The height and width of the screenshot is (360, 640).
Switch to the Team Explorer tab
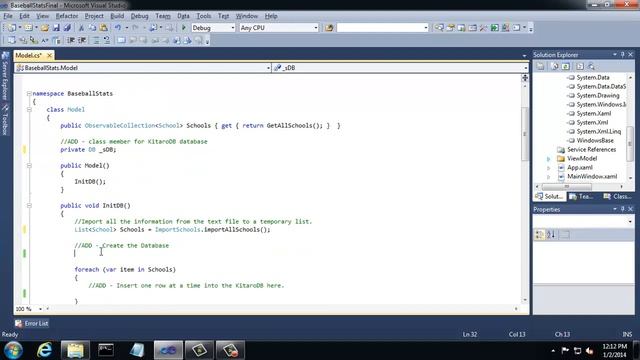coord(582,196)
